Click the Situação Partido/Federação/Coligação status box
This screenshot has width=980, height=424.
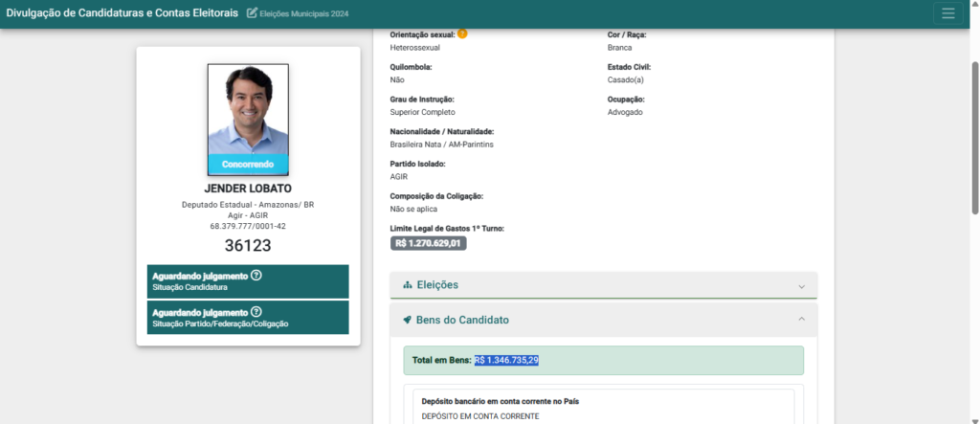(248, 318)
